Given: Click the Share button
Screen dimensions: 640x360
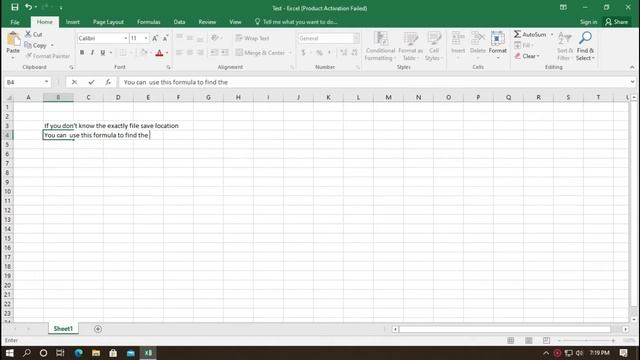Looking at the screenshot, I should tap(617, 22).
